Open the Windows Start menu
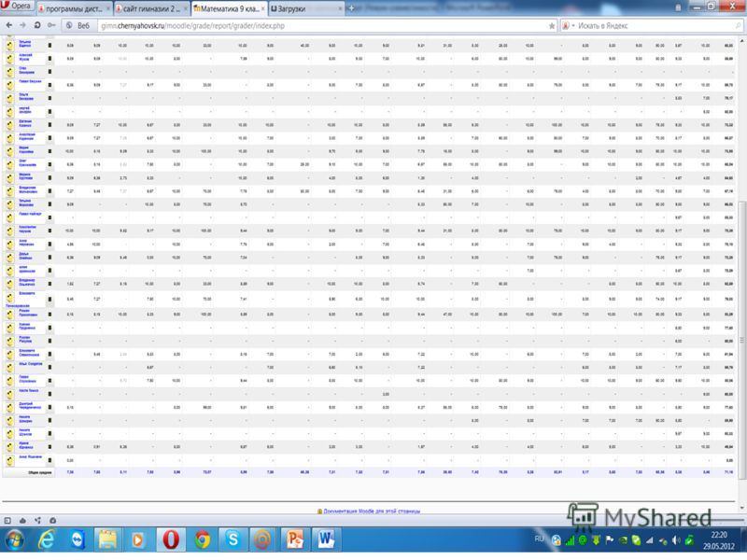 (x=15, y=540)
